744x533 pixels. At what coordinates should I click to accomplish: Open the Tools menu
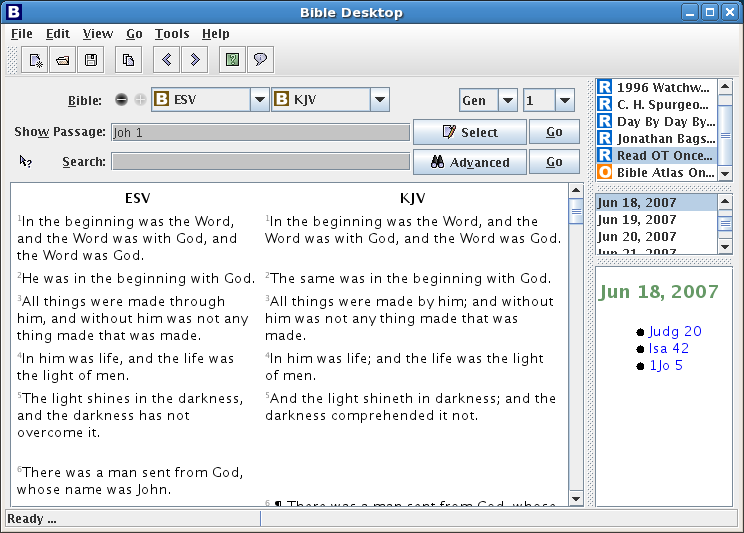(x=172, y=34)
